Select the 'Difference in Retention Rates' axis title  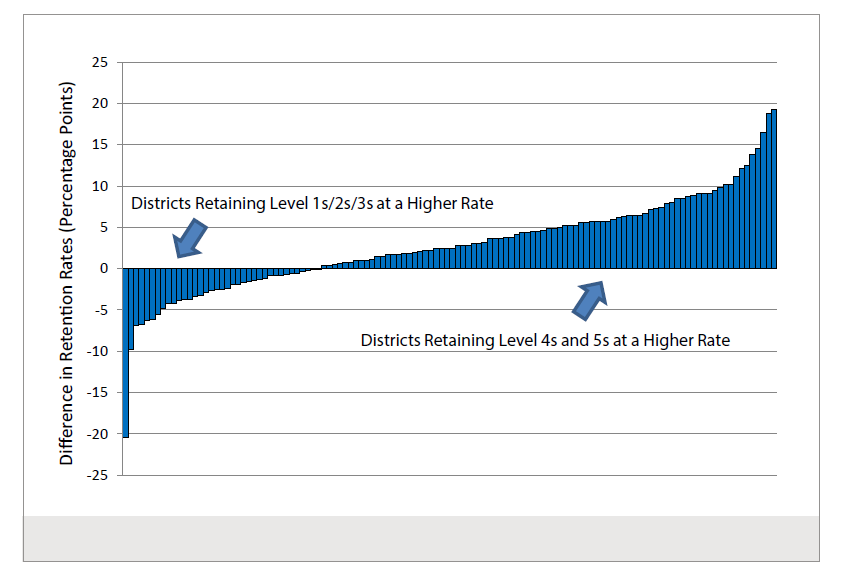coord(67,273)
